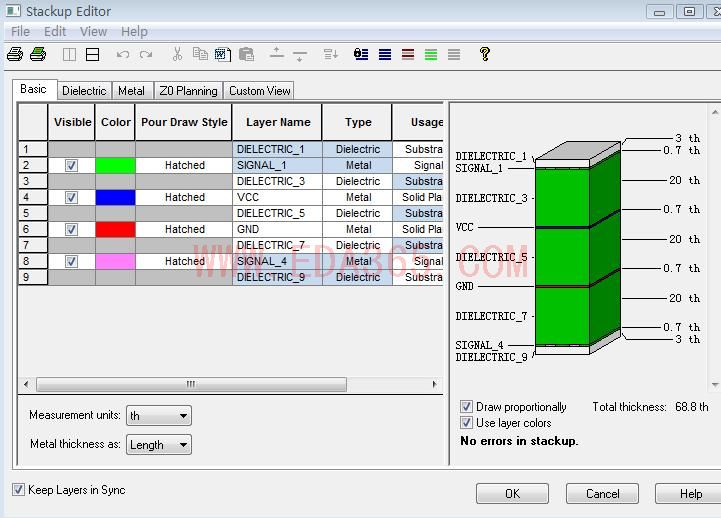This screenshot has height=518, width=721.
Task: Click the sort layers icon
Action: [331, 55]
